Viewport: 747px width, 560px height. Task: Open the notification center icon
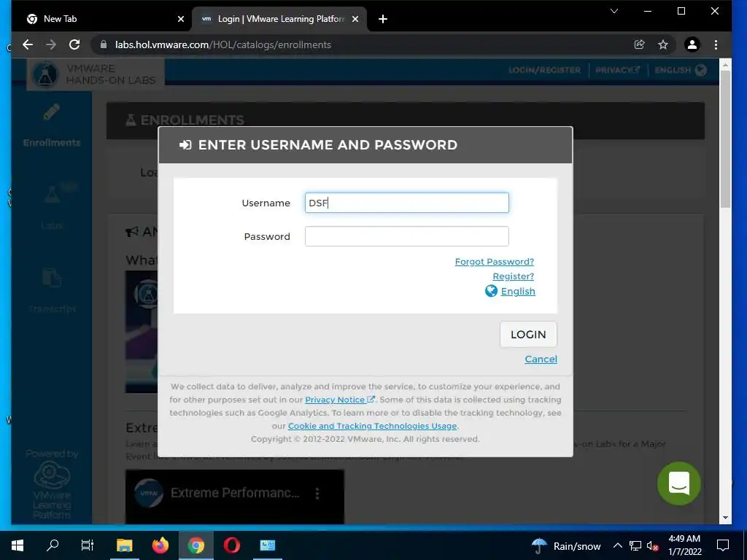(x=723, y=545)
